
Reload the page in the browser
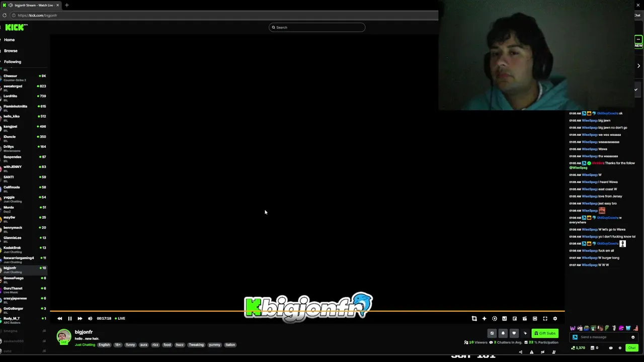(5, 15)
